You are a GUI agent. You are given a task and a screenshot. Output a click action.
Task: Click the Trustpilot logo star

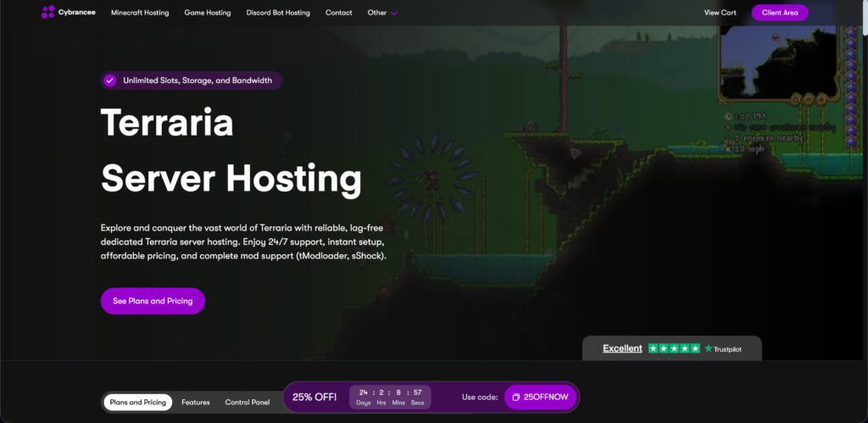(x=709, y=348)
